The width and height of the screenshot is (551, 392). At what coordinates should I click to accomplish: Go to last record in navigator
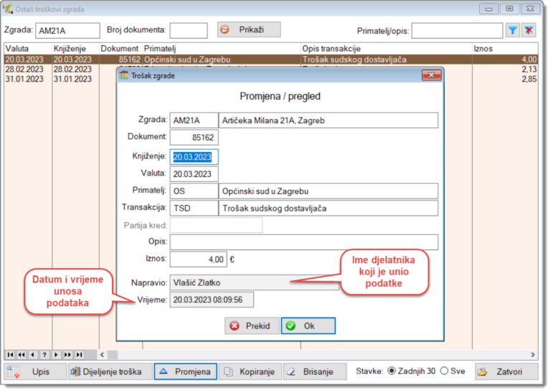(x=80, y=354)
